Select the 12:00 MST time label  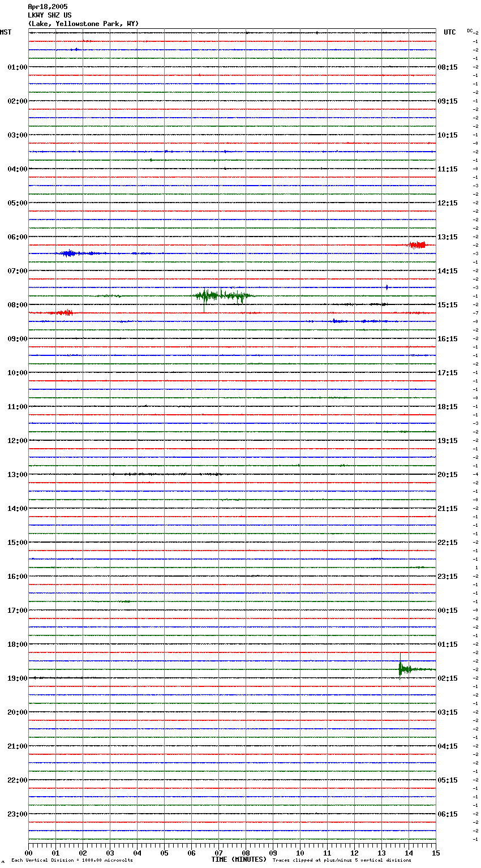(17, 441)
